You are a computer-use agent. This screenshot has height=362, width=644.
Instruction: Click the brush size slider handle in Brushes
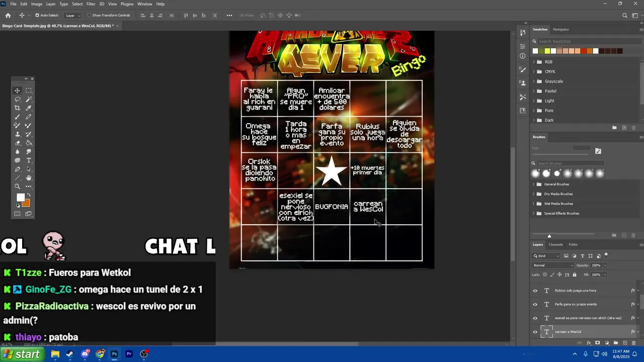pos(549,236)
